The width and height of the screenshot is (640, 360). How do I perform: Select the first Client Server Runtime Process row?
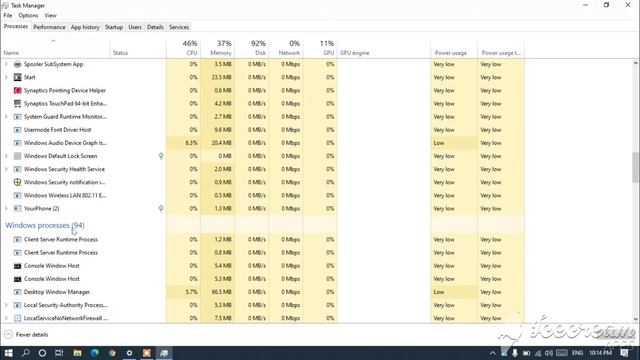click(263, 240)
